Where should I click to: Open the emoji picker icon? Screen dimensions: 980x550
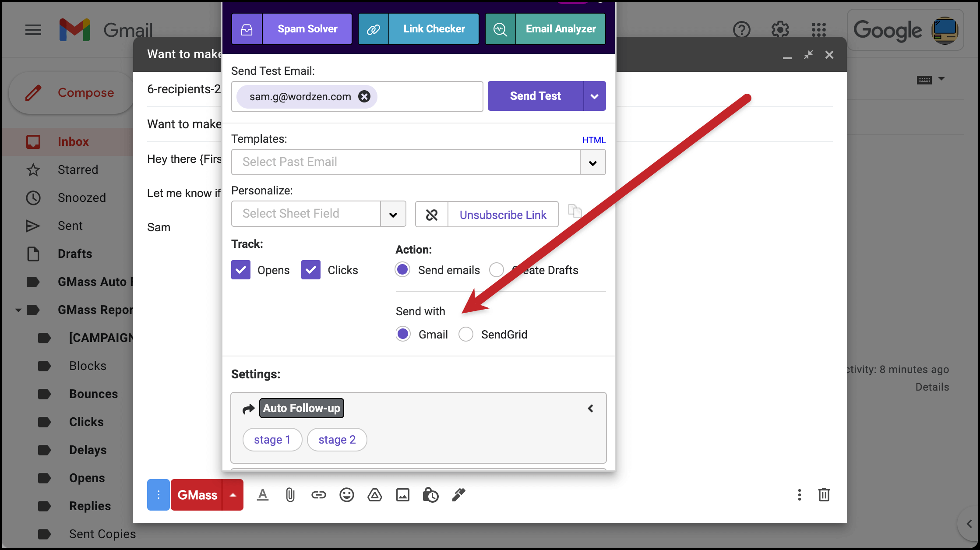346,495
